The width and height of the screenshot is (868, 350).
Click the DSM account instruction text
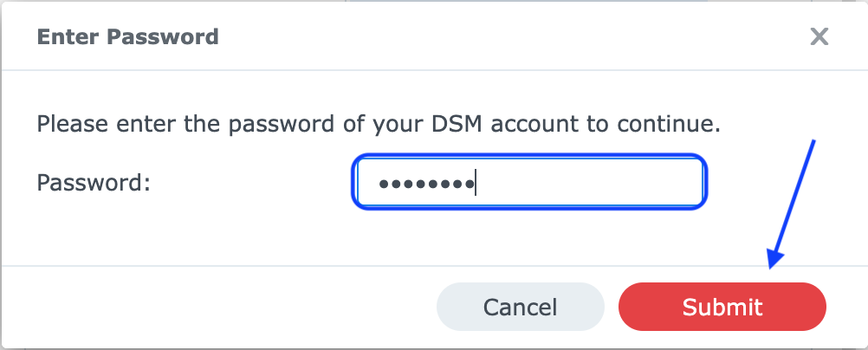point(378,123)
